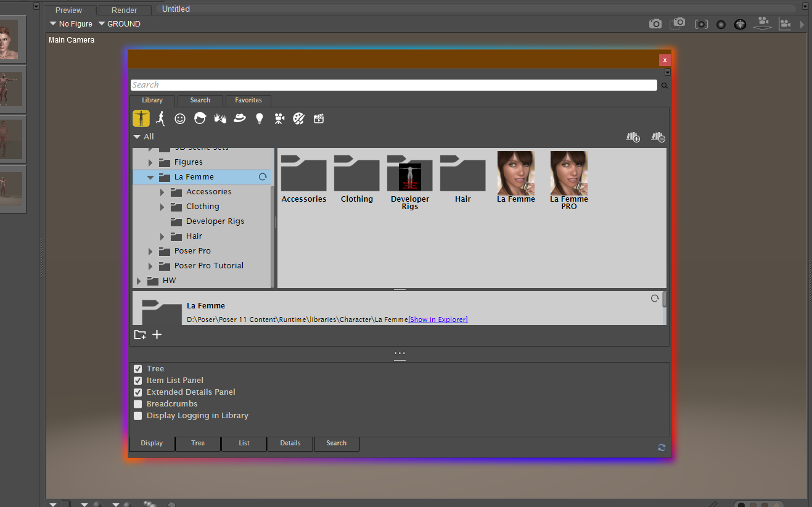Click the plain shaded sphere icon
Screen dimensions: 812x507
pyautogui.click(x=721, y=24)
